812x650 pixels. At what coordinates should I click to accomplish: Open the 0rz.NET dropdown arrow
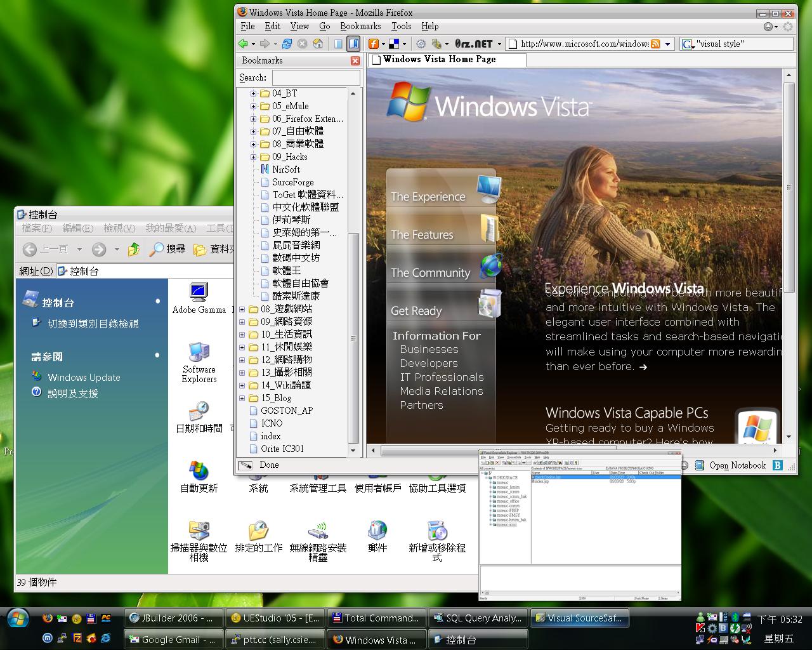click(x=499, y=44)
